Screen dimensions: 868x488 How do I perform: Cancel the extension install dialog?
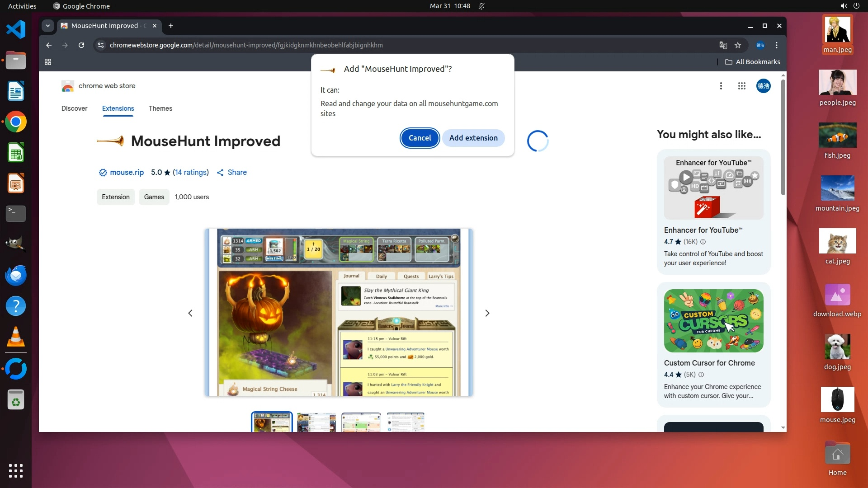tap(420, 138)
